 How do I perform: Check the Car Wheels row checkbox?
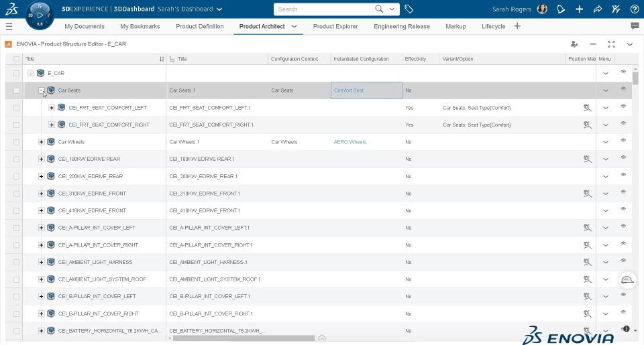(x=16, y=142)
